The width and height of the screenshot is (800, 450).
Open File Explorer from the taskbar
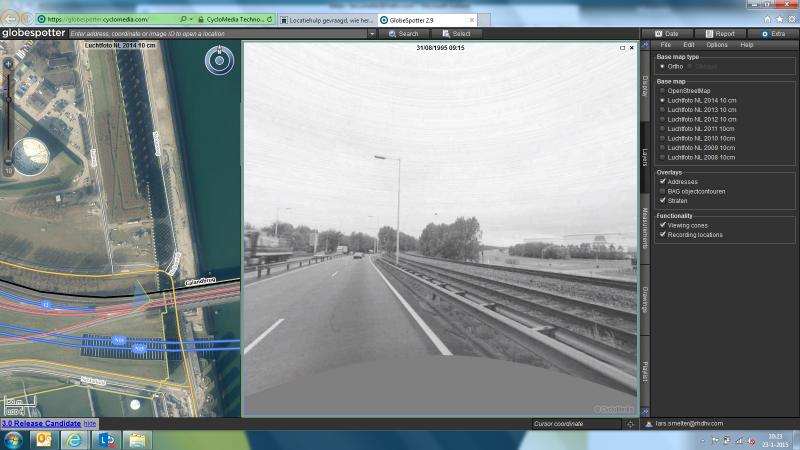pos(137,440)
